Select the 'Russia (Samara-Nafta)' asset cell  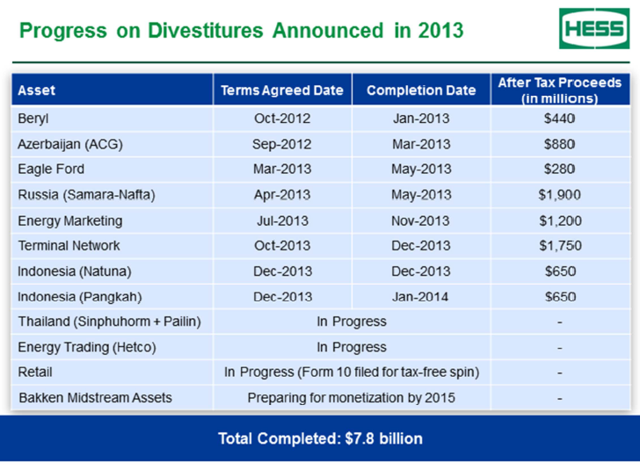(112, 195)
